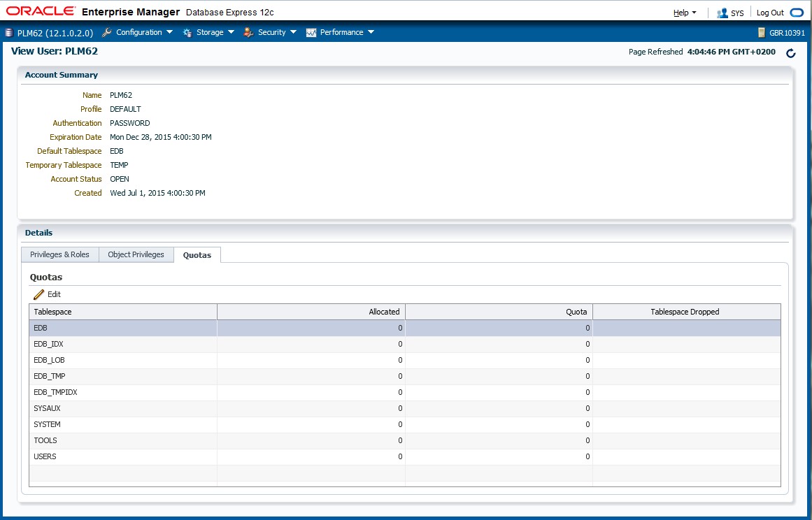The height and width of the screenshot is (520, 812).
Task: Click the page refresh circular arrow icon
Action: point(790,53)
